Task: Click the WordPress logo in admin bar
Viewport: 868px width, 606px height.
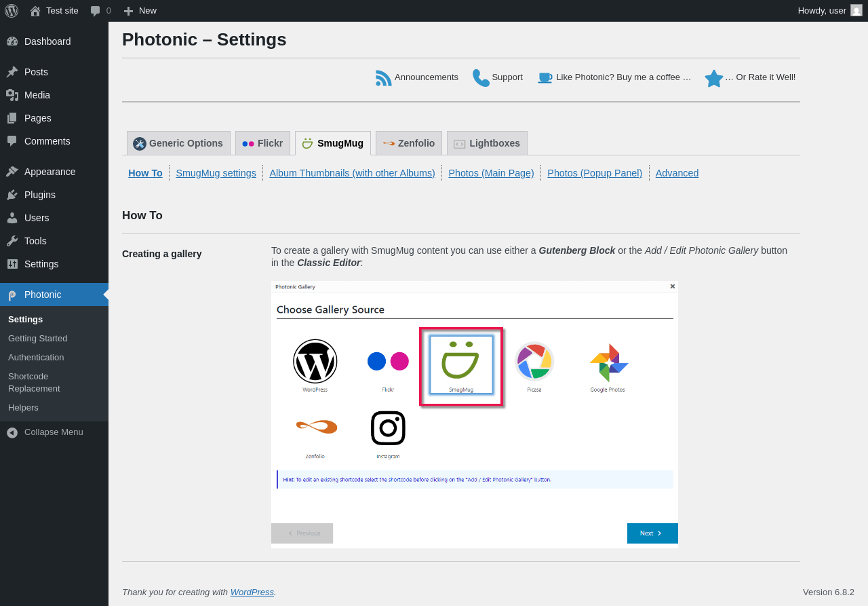Action: tap(12, 11)
